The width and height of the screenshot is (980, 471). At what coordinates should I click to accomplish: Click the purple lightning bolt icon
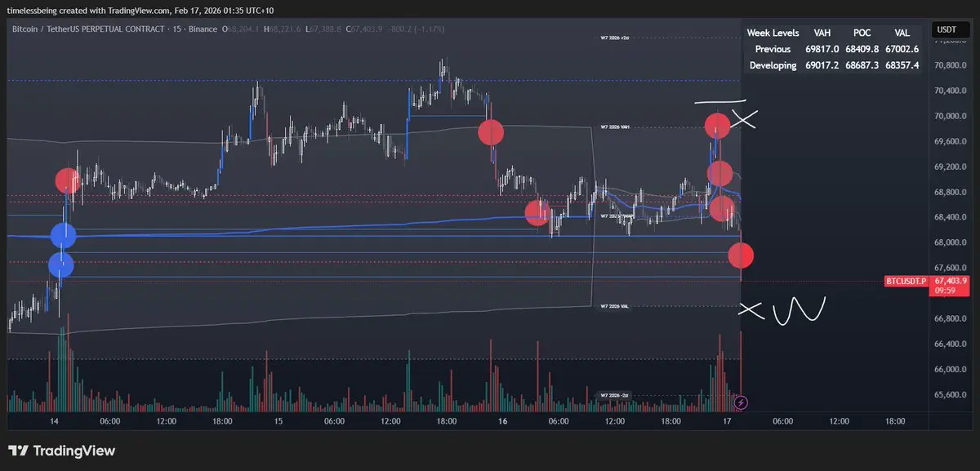pyautogui.click(x=741, y=402)
